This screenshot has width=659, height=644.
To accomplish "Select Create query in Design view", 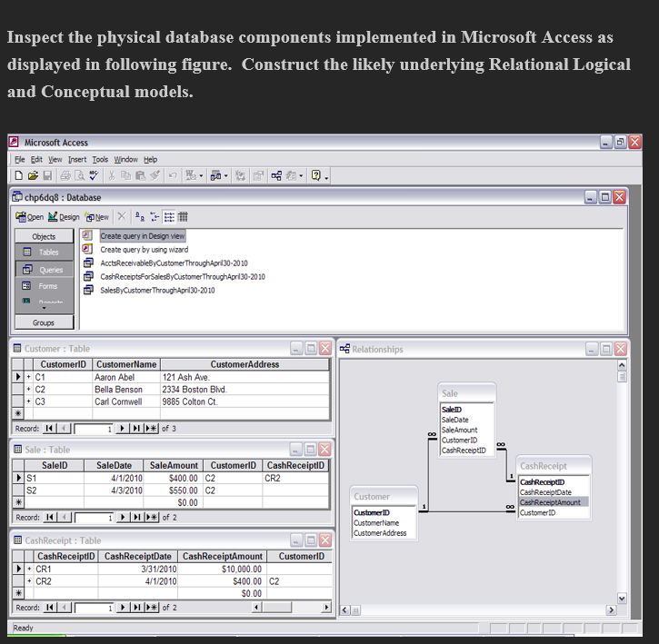I will coord(143,236).
